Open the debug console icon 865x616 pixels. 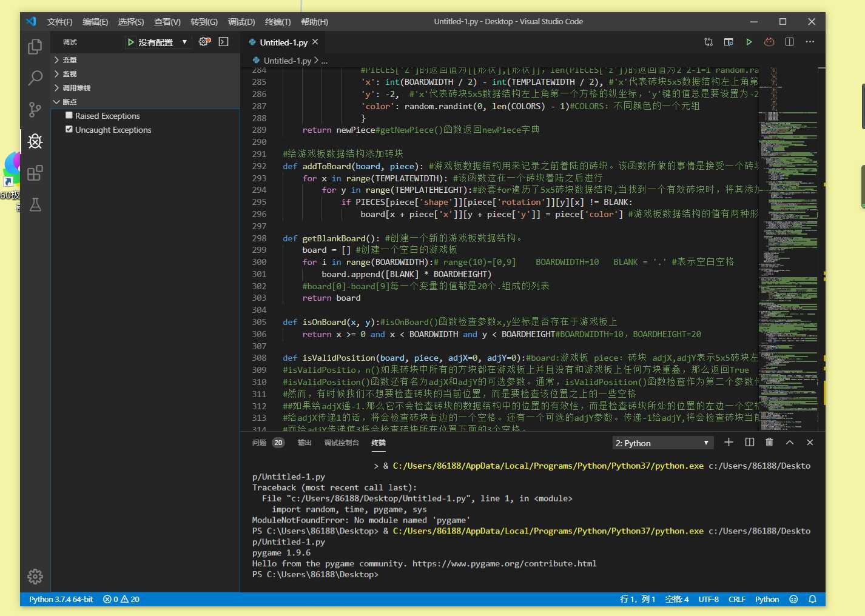[224, 42]
